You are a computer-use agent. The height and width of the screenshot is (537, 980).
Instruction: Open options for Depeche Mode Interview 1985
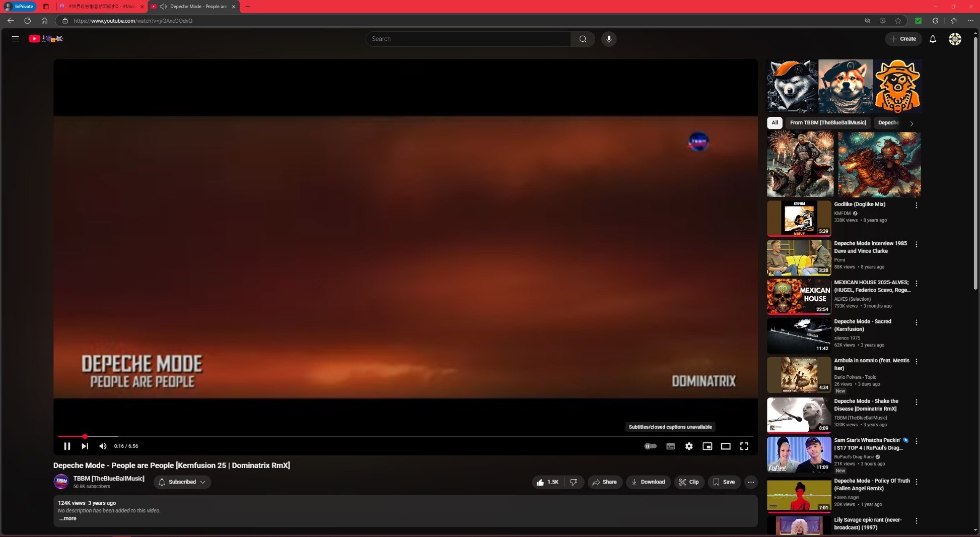click(916, 244)
